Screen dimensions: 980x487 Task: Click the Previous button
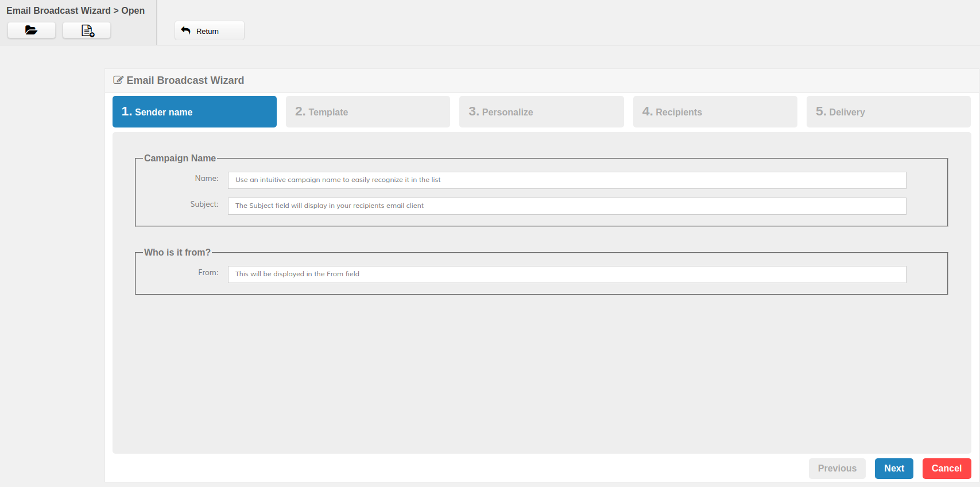[837, 469]
